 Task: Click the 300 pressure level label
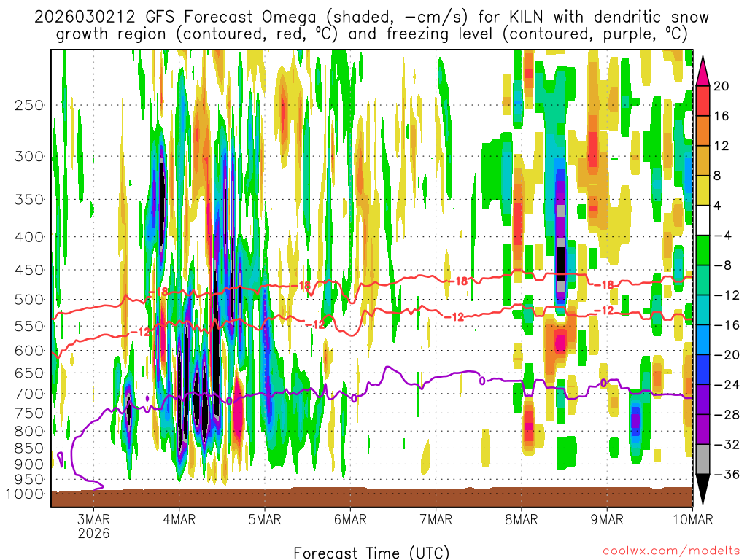coord(29,156)
